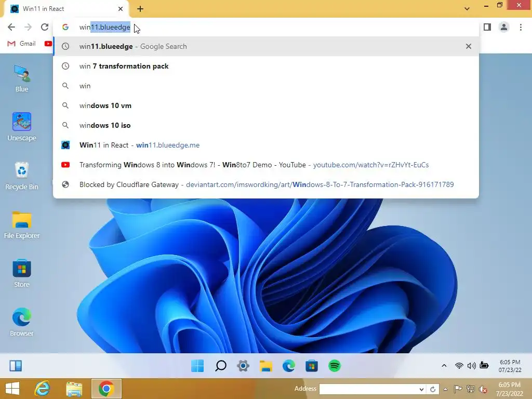Open Settings gear in Win11 taskbar
Viewport: 532px width, 399px height.
[x=243, y=366]
